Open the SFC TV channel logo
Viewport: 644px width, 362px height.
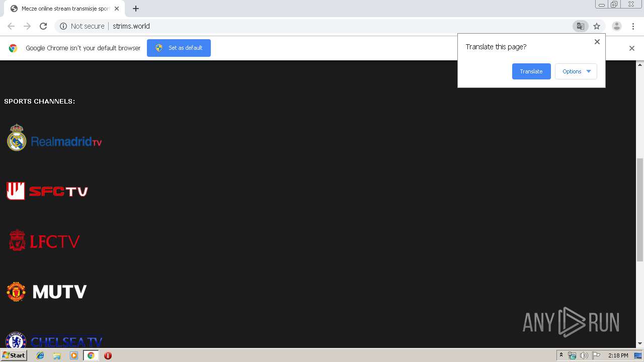coord(47,191)
